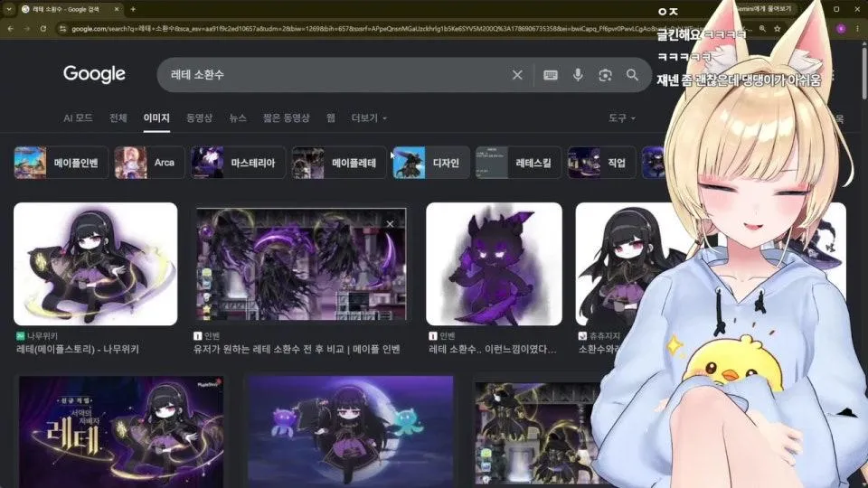Click into the Google search text field

[337, 75]
